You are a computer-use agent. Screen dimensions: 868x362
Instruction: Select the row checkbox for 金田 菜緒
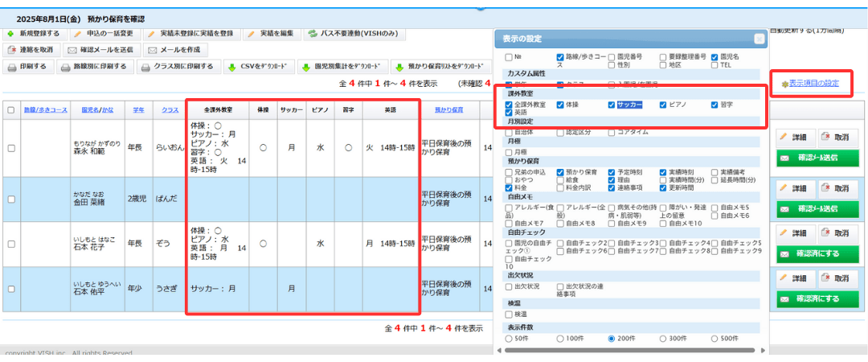11,199
